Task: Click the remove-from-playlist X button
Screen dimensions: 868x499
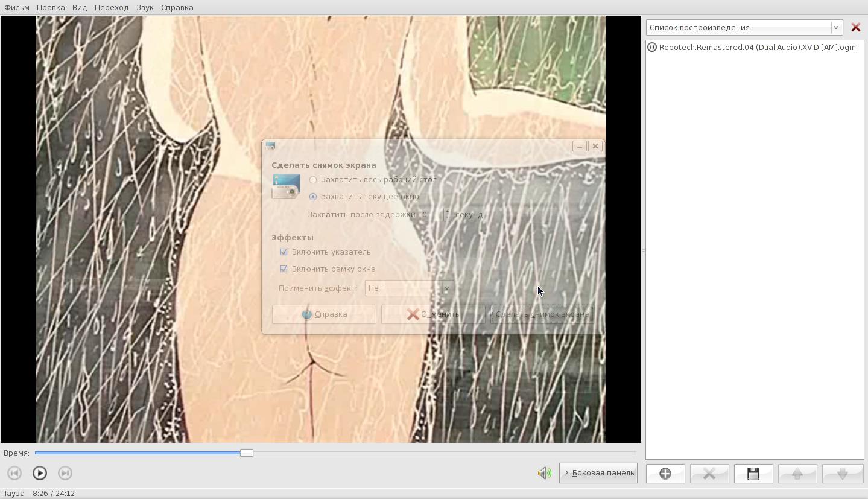Action: pos(709,474)
